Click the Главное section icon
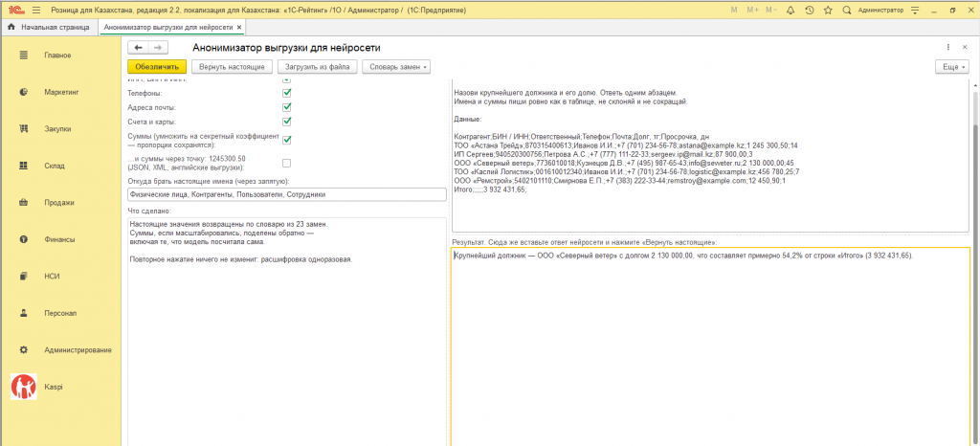980x446 pixels. [x=24, y=55]
